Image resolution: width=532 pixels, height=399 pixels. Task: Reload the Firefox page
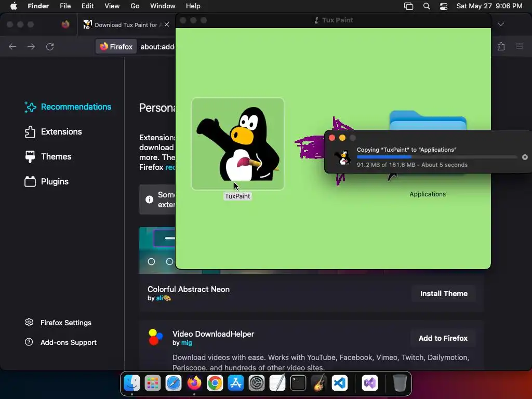50,46
